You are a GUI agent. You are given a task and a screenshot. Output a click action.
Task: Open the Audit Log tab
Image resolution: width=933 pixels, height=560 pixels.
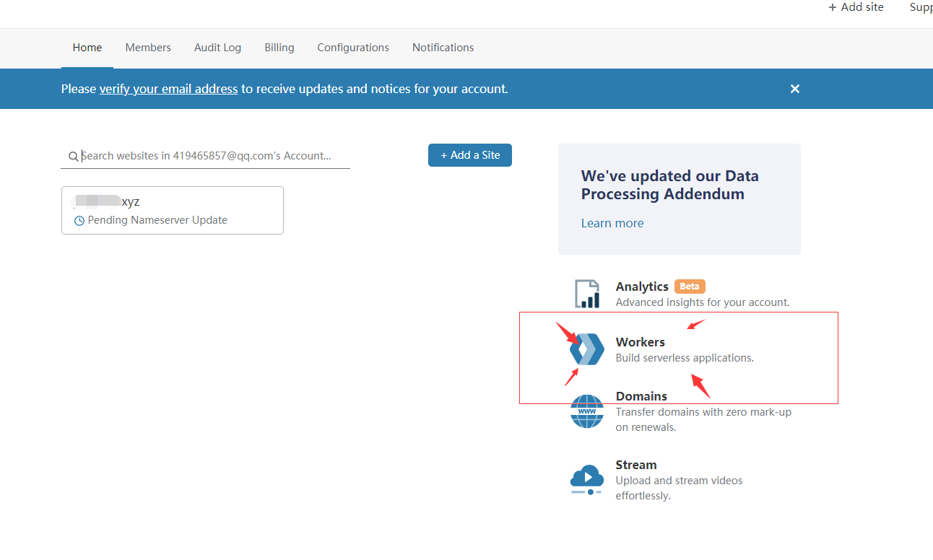(217, 48)
